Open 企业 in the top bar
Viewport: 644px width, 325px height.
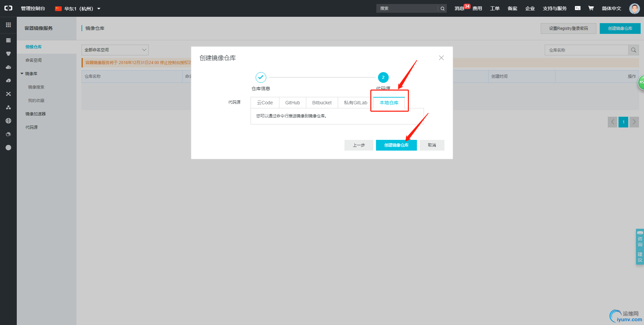[530, 8]
